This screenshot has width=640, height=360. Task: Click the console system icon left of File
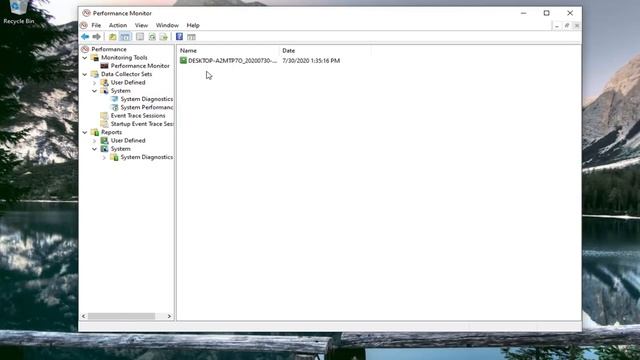point(84,25)
